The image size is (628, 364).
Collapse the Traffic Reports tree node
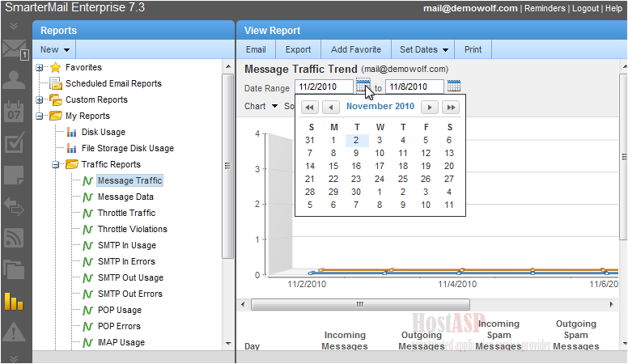(56, 164)
